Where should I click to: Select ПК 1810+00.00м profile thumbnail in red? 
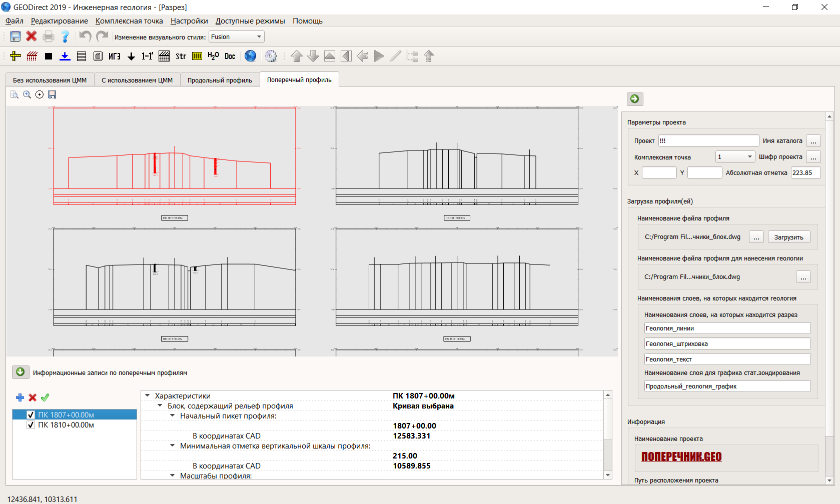[x=175, y=156]
